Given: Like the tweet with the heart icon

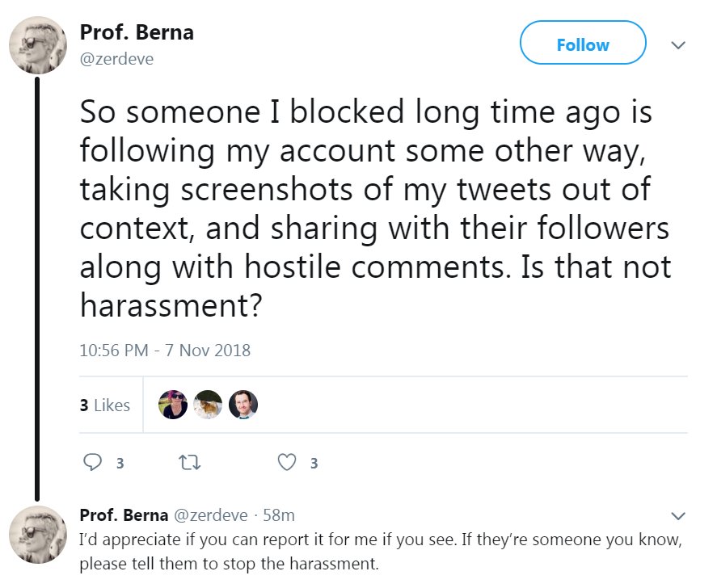Looking at the screenshot, I should click(287, 462).
